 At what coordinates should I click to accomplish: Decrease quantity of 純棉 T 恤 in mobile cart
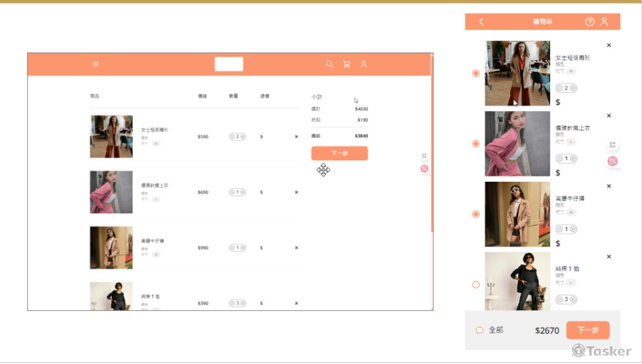pyautogui.click(x=560, y=299)
